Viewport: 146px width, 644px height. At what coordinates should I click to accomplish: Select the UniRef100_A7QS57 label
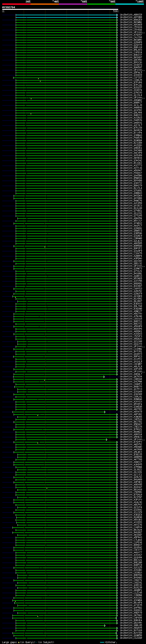click(x=131, y=35)
